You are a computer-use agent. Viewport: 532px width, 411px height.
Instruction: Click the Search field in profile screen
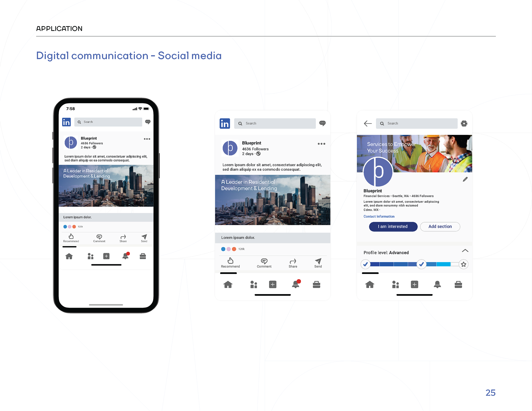416,124
